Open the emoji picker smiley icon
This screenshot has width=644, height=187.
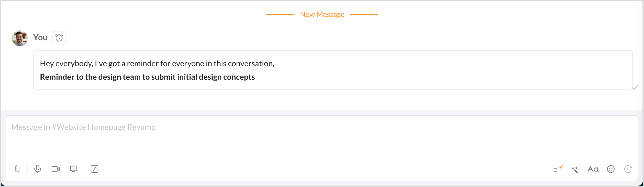click(611, 169)
